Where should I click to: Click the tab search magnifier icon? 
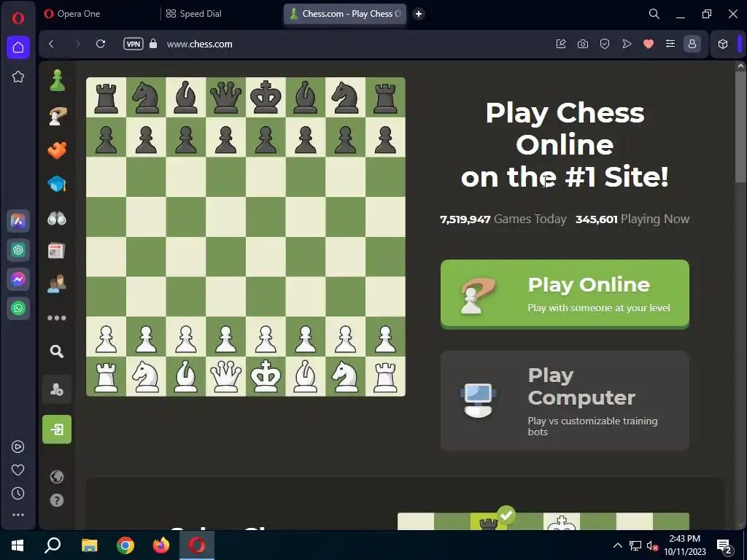pyautogui.click(x=654, y=14)
